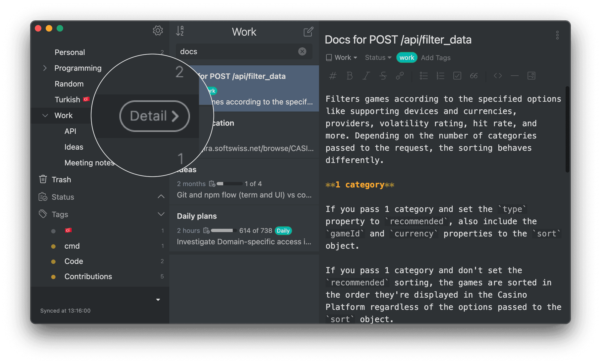The width and height of the screenshot is (601, 364).
Task: Apply bold formatting in the toolbar
Action: 349,76
